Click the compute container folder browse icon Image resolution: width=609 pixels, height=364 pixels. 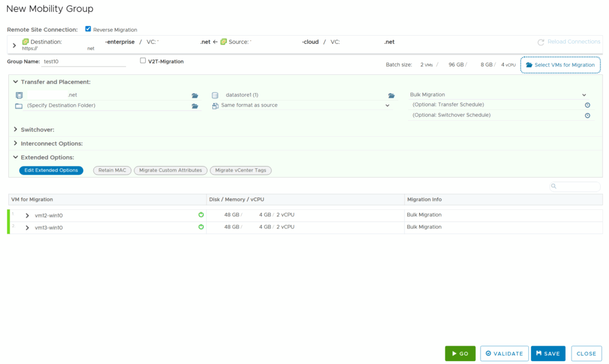pos(194,95)
